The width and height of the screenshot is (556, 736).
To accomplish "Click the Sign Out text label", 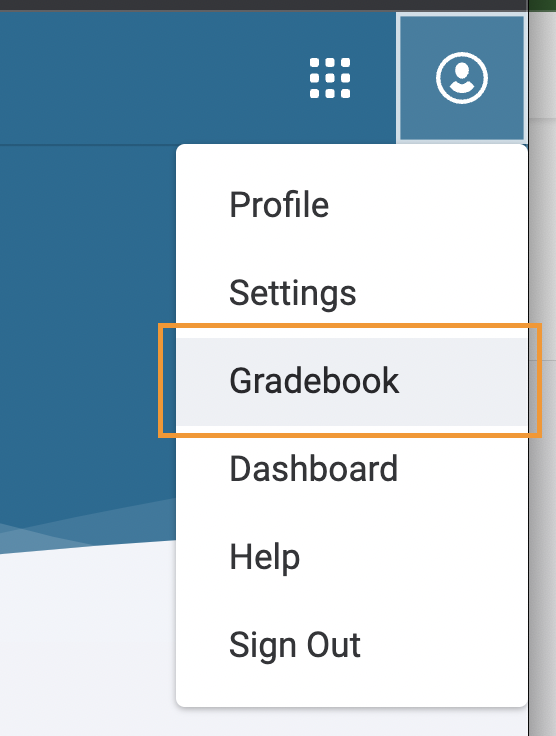I will 295,646.
